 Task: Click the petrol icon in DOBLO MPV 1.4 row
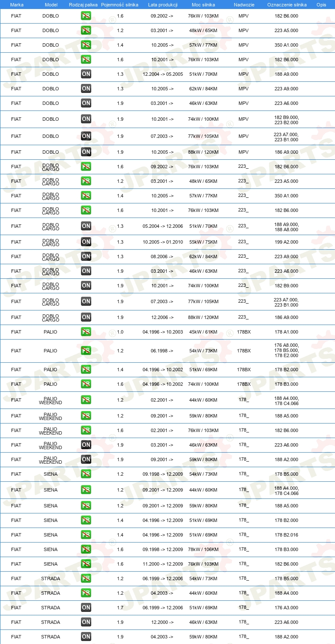[x=86, y=45]
